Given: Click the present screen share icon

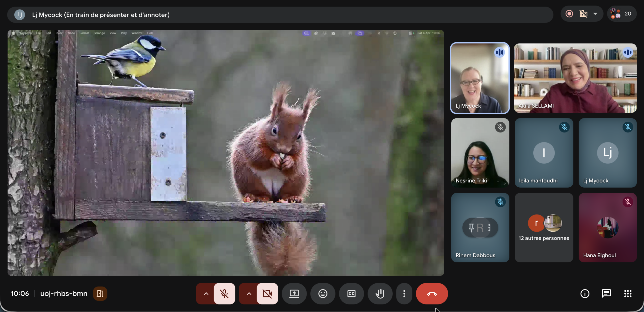Looking at the screenshot, I should click(294, 294).
